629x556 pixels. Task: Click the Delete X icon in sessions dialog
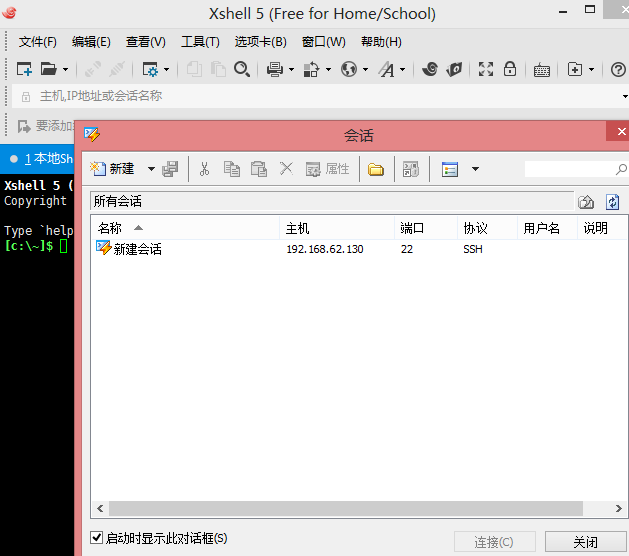[286, 168]
